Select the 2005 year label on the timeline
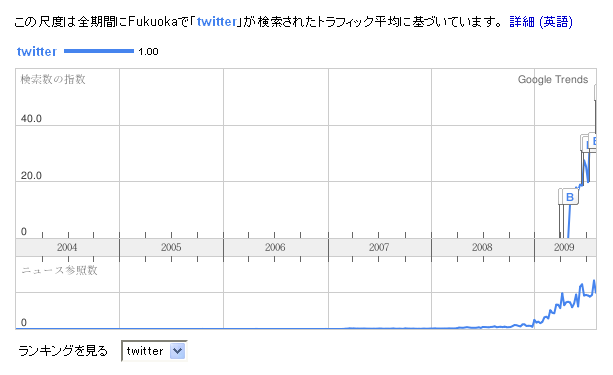The width and height of the screenshot is (613, 375). pos(171,247)
